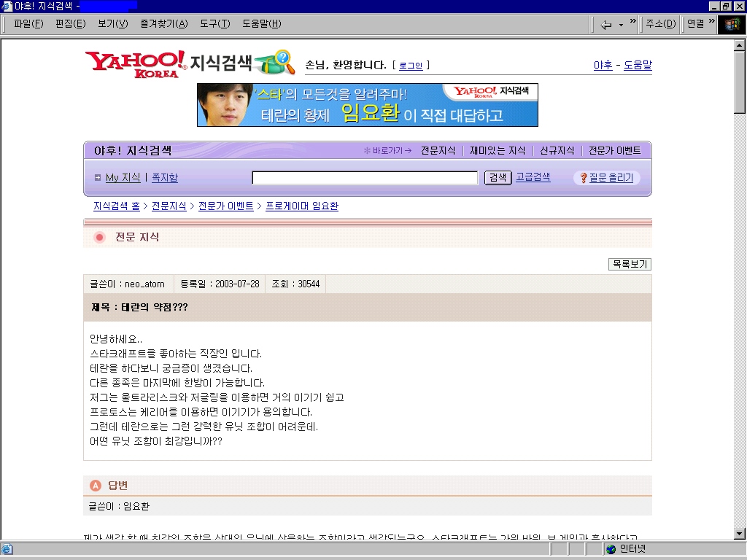Click the 인터넷 zone label in status bar

[x=632, y=549]
